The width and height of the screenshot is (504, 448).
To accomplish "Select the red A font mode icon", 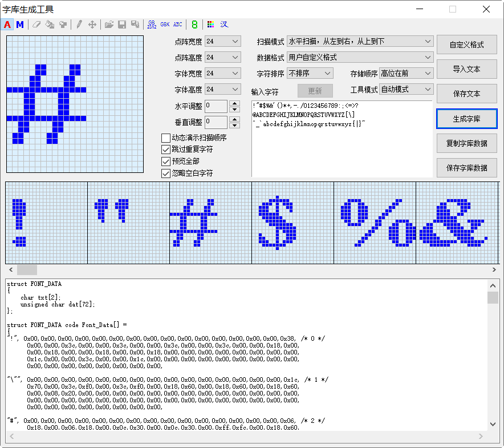I will [7, 25].
